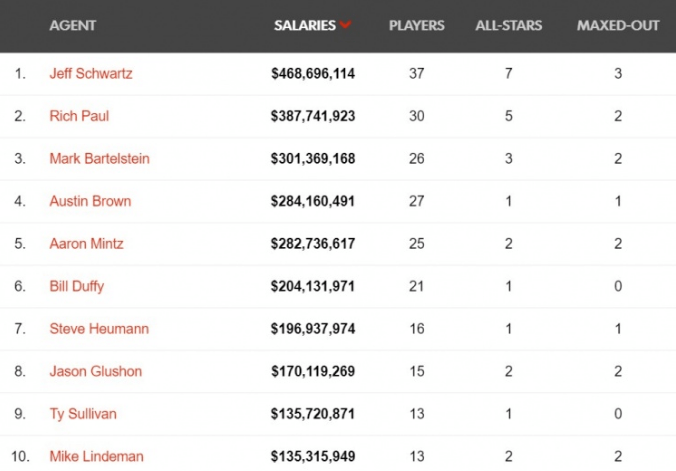Click the Agent column header
Screen dimensions: 676x471
click(72, 25)
